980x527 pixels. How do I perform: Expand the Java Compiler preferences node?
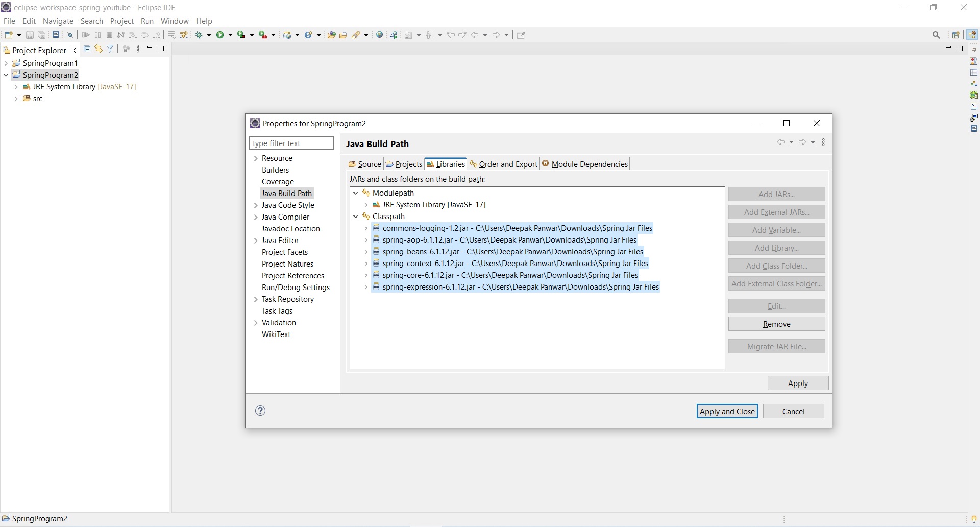pos(256,217)
